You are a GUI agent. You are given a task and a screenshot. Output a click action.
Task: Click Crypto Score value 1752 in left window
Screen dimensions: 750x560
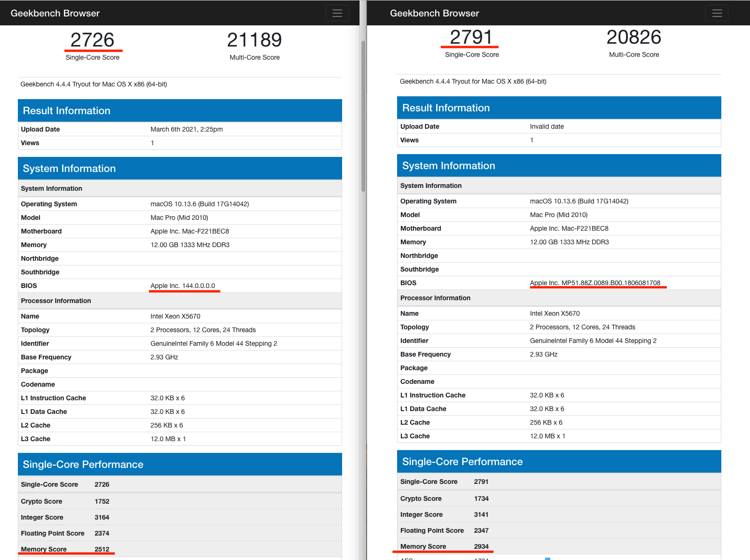(x=102, y=501)
